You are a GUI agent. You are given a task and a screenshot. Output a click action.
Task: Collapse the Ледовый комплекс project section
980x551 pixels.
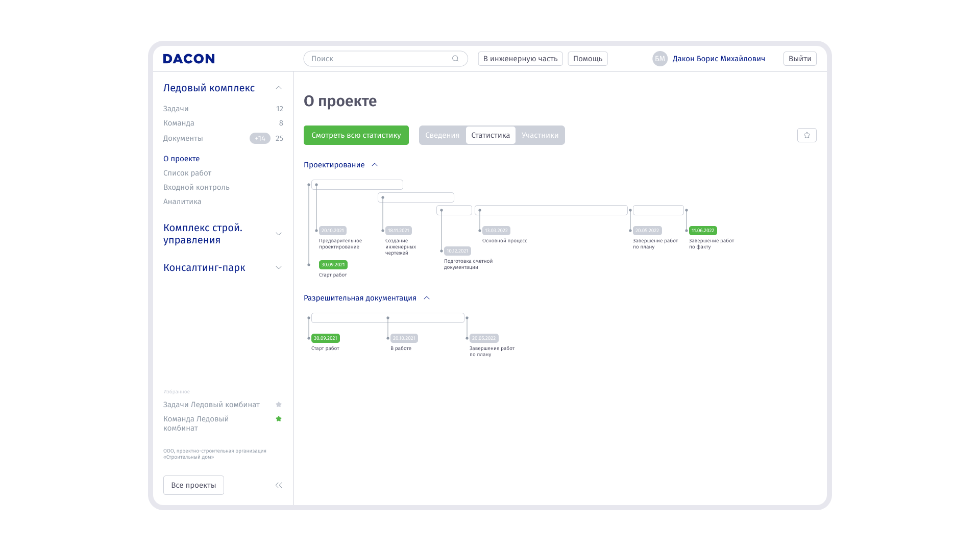(x=279, y=88)
